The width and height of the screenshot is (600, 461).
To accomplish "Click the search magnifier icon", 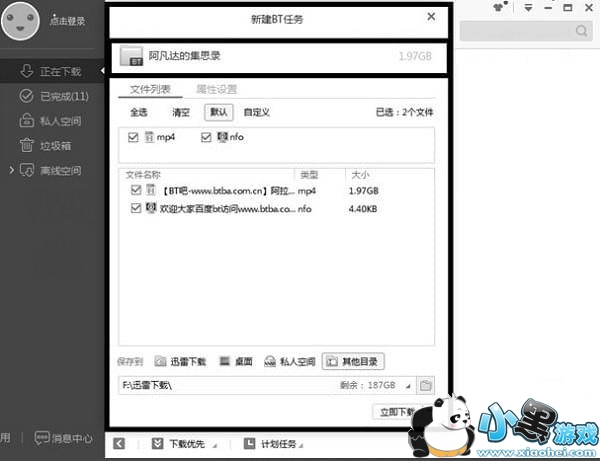I will (x=582, y=31).
